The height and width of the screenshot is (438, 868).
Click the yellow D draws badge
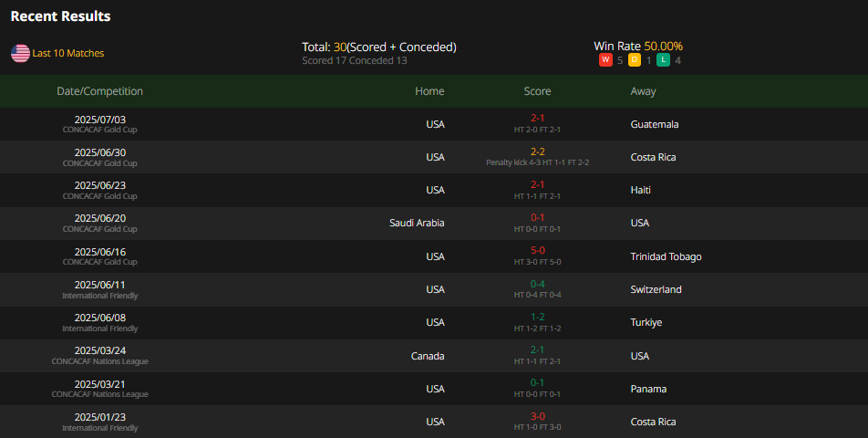pyautogui.click(x=635, y=60)
